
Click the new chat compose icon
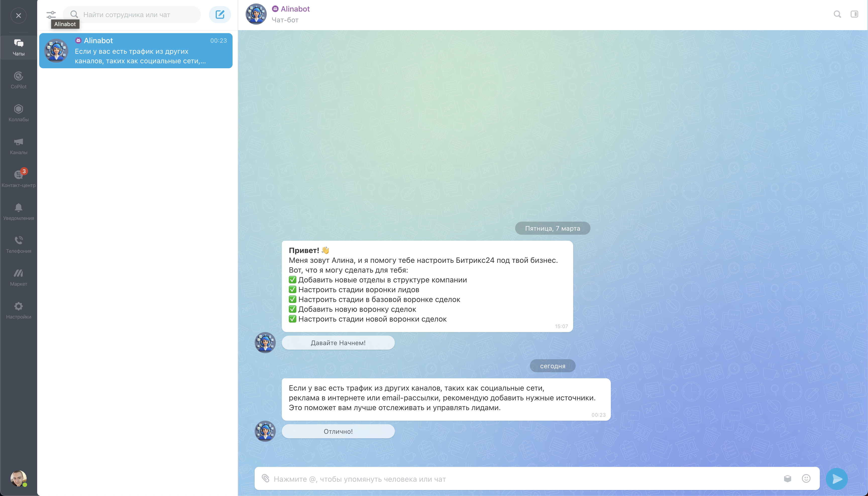point(220,14)
